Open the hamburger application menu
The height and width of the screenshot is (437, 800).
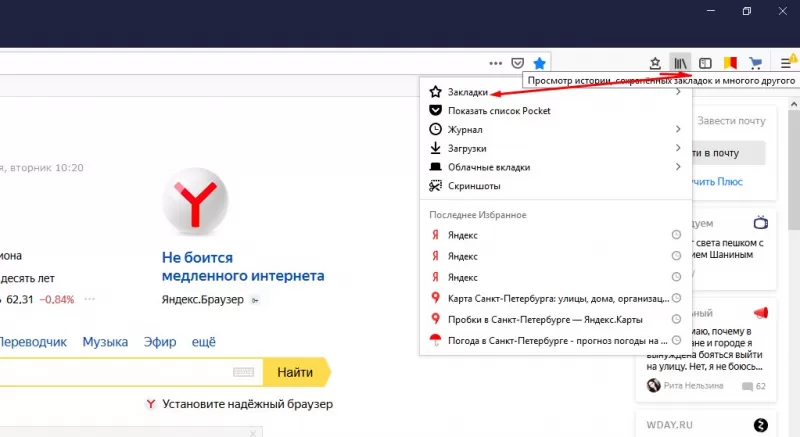(786, 63)
